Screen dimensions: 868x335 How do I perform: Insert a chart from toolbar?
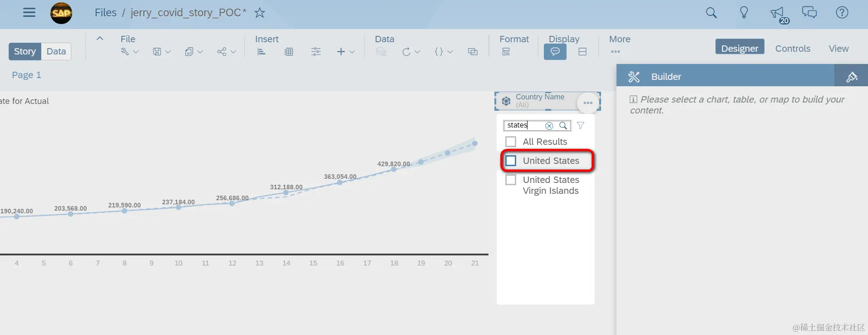point(261,52)
